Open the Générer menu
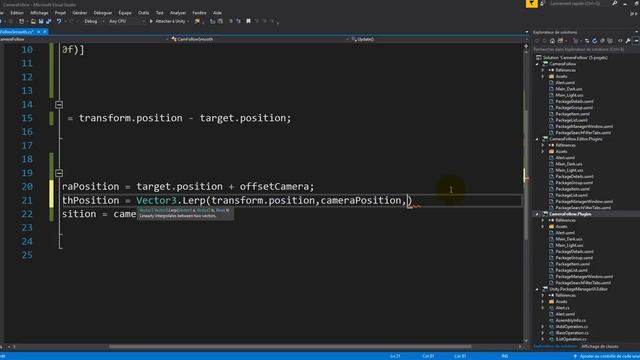 click(80, 13)
